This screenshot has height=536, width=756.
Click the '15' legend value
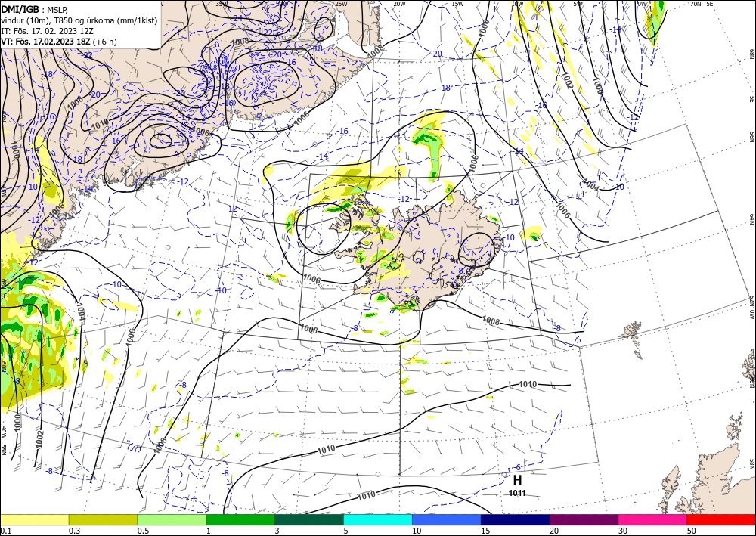coord(485,531)
